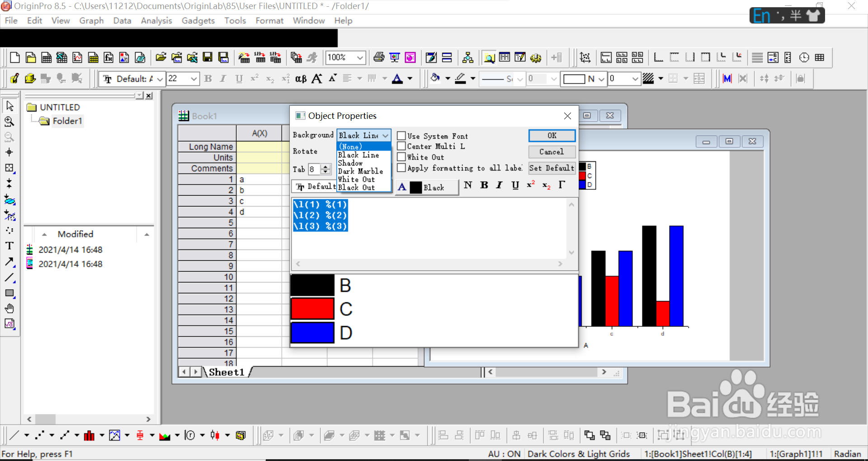This screenshot has height=461, width=868.
Task: Enable Use System Font checkbox
Action: click(x=401, y=136)
